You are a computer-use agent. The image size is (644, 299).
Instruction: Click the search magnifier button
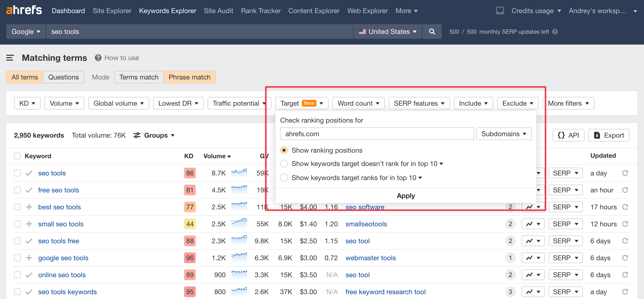point(432,31)
